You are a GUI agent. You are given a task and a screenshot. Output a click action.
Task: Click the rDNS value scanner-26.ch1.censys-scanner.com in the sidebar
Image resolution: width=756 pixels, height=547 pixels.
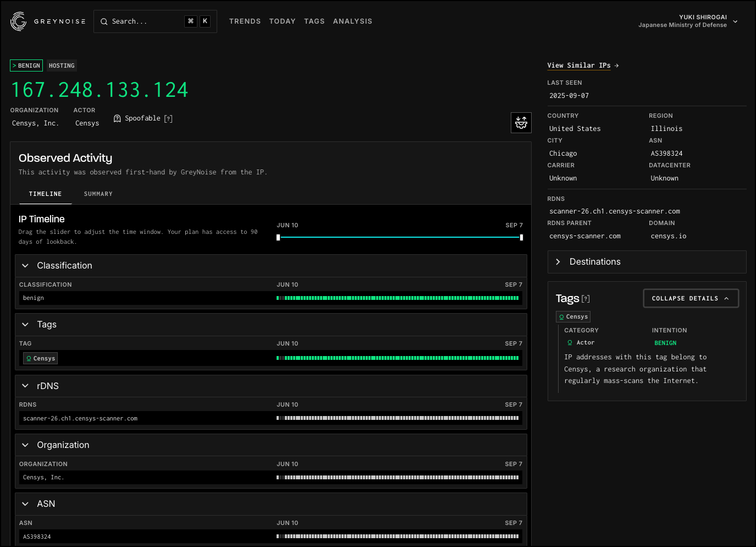pos(615,211)
